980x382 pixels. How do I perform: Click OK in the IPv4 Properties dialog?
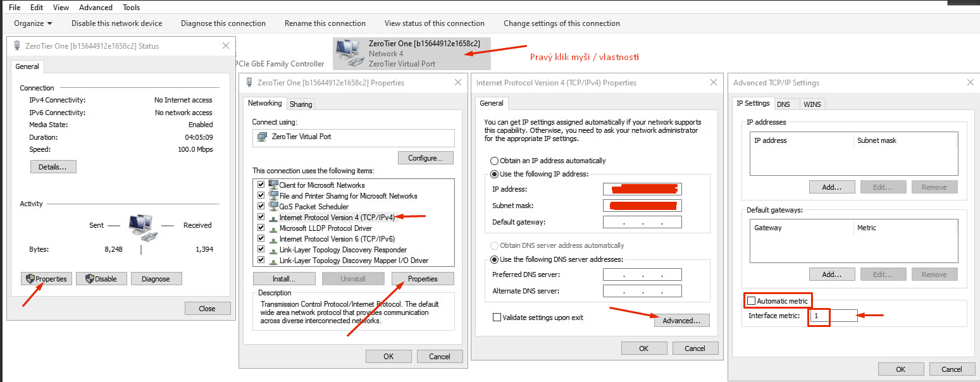(x=644, y=348)
